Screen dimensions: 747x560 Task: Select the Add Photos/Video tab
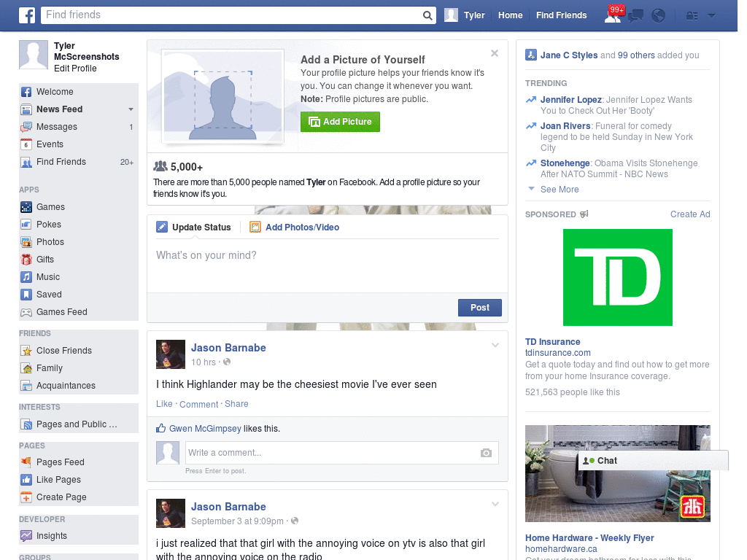click(x=295, y=227)
